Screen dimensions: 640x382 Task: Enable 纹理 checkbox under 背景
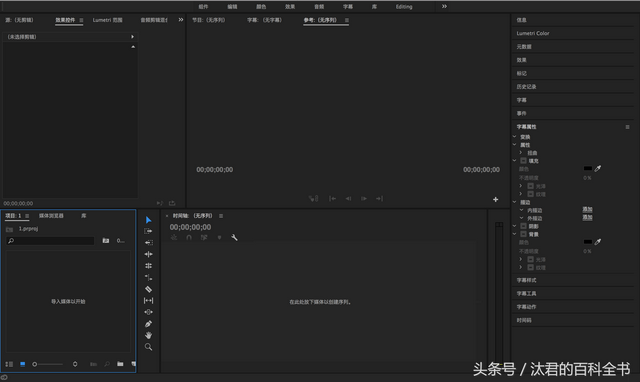click(x=531, y=267)
